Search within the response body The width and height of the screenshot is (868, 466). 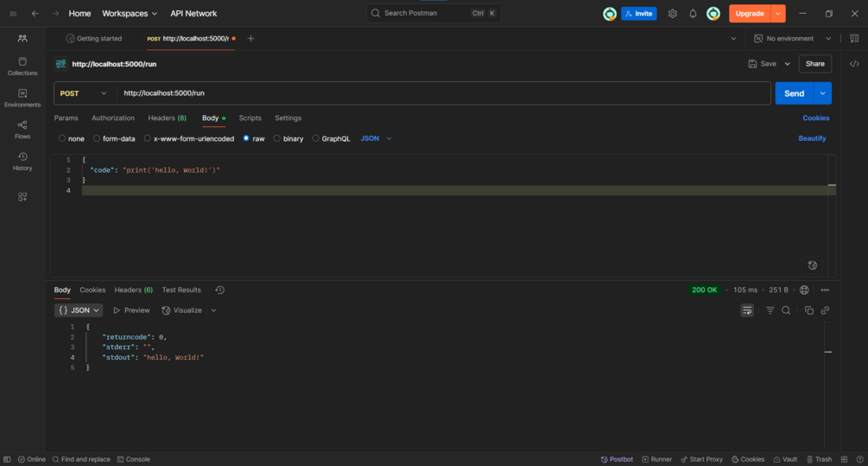pos(785,310)
